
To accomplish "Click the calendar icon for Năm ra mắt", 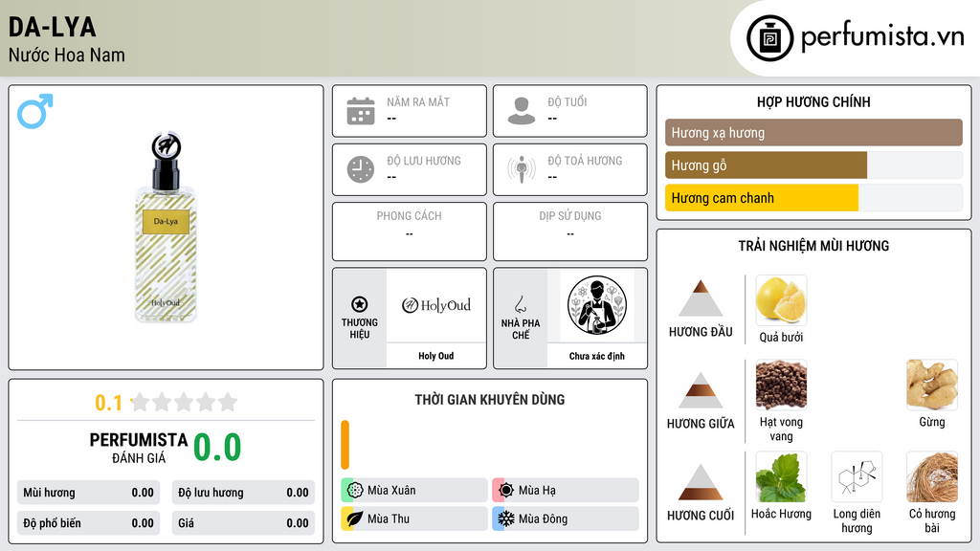I will (x=361, y=111).
